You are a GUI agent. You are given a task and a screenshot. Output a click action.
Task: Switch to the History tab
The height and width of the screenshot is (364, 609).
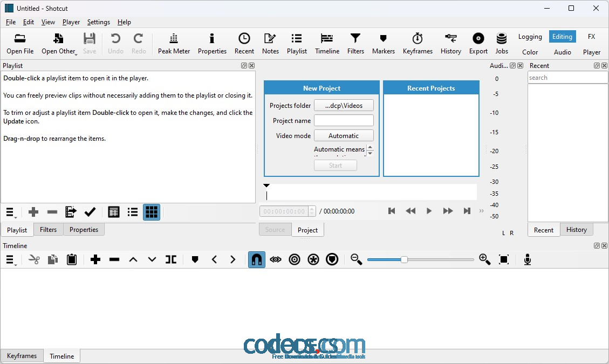pyautogui.click(x=577, y=230)
